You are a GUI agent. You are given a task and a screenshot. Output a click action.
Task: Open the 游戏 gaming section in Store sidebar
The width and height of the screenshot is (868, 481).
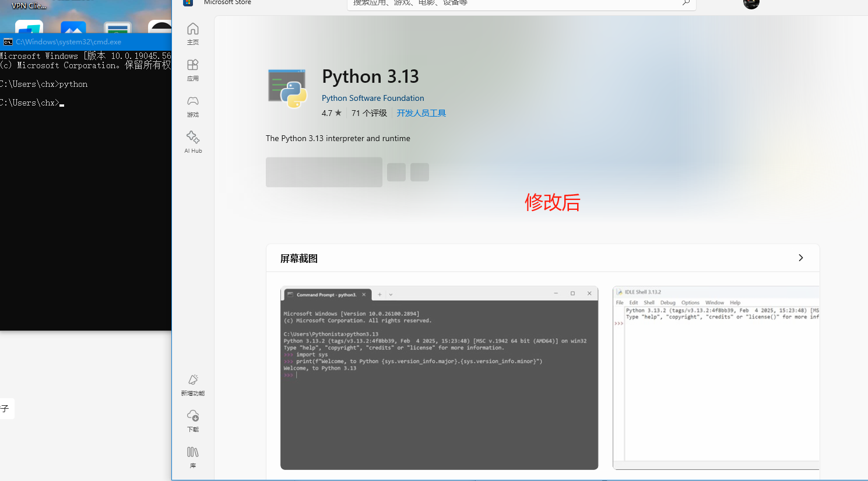click(x=193, y=106)
